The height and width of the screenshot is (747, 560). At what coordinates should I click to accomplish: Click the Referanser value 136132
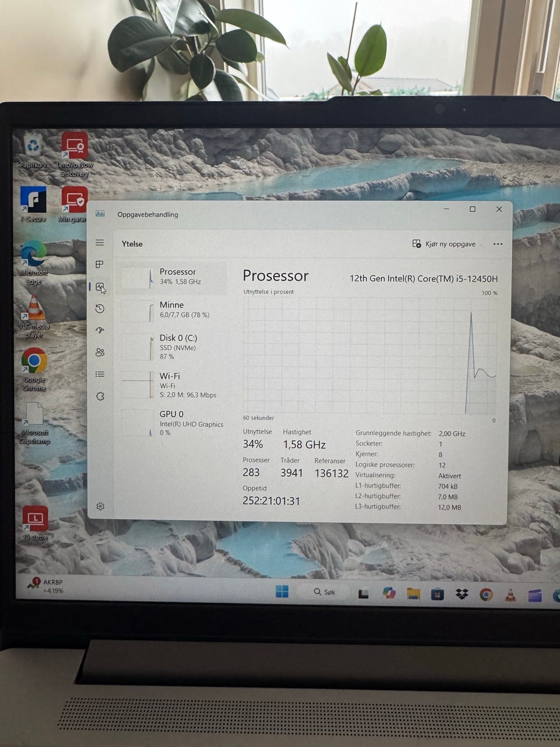click(x=331, y=473)
